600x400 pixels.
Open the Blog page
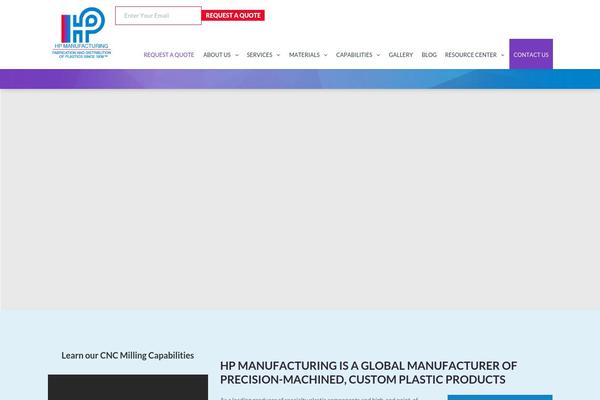pos(429,55)
